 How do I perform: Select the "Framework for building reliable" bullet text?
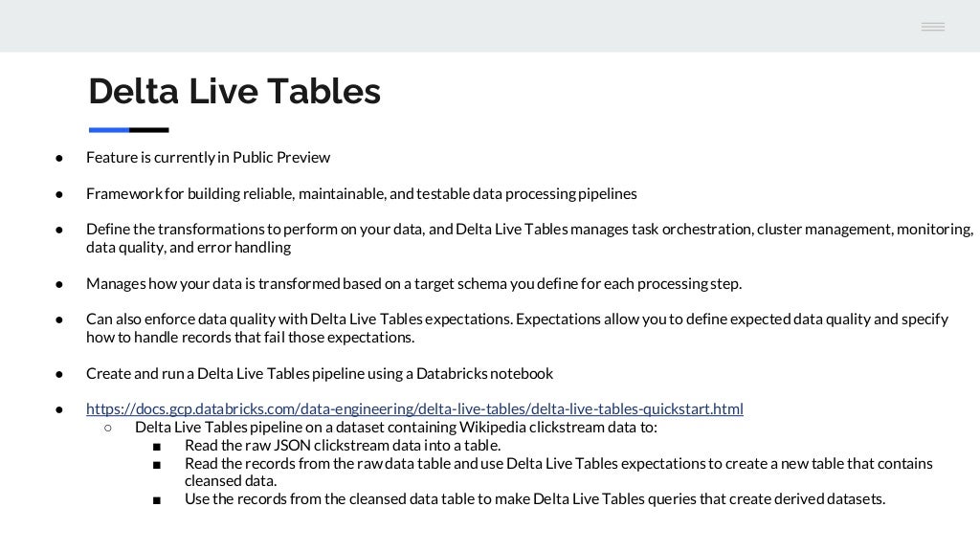pyautogui.click(x=361, y=193)
